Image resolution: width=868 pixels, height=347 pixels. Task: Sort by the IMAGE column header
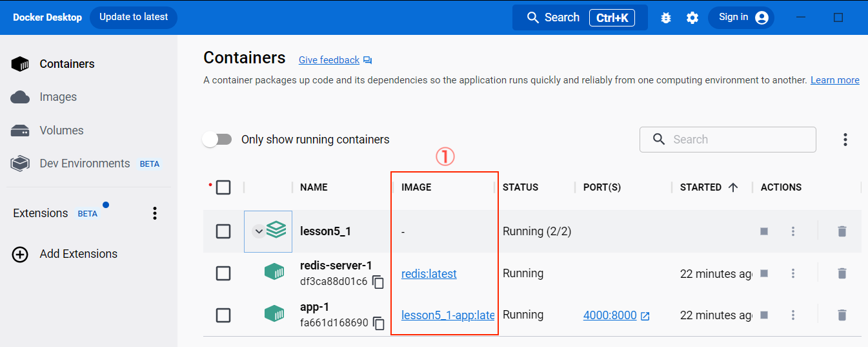click(416, 187)
